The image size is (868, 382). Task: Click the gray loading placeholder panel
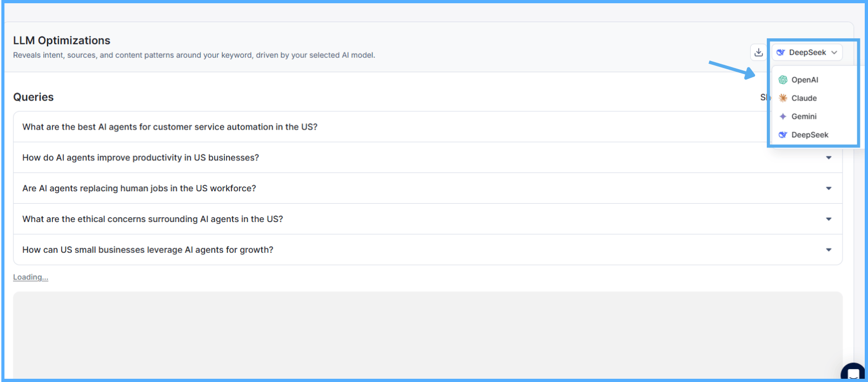427,335
